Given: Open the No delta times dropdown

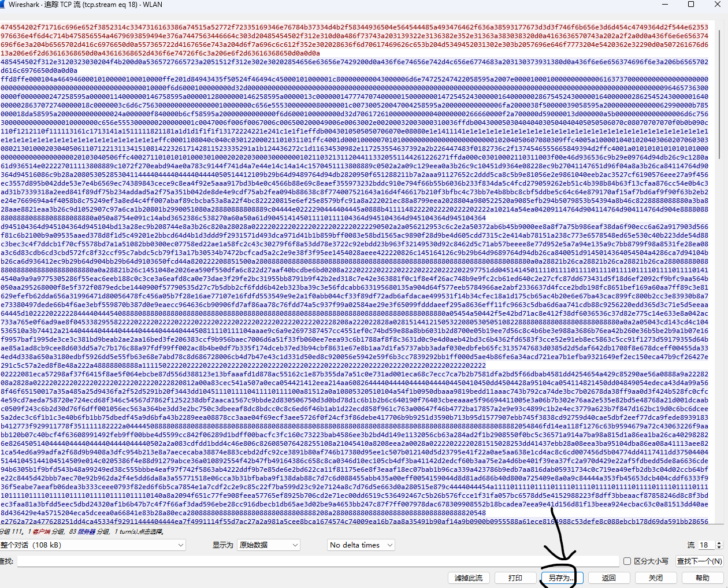Looking at the screenshot, I should pos(359,545).
